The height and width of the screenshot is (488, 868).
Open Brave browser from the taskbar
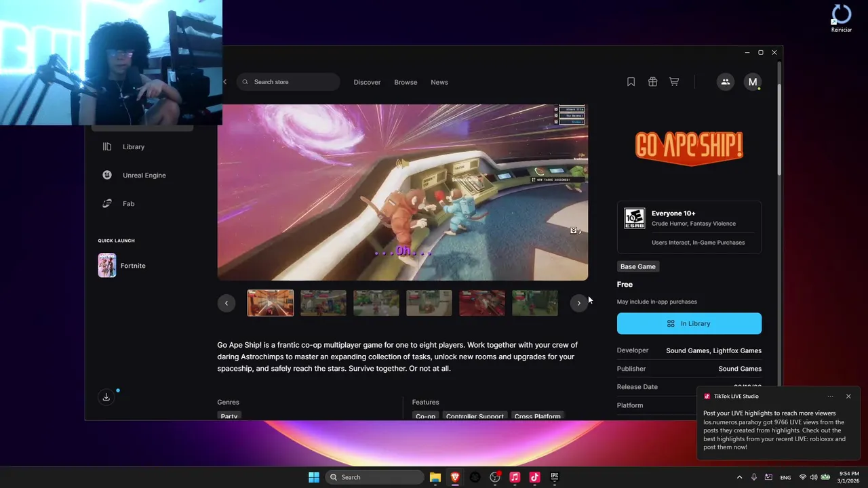click(455, 477)
